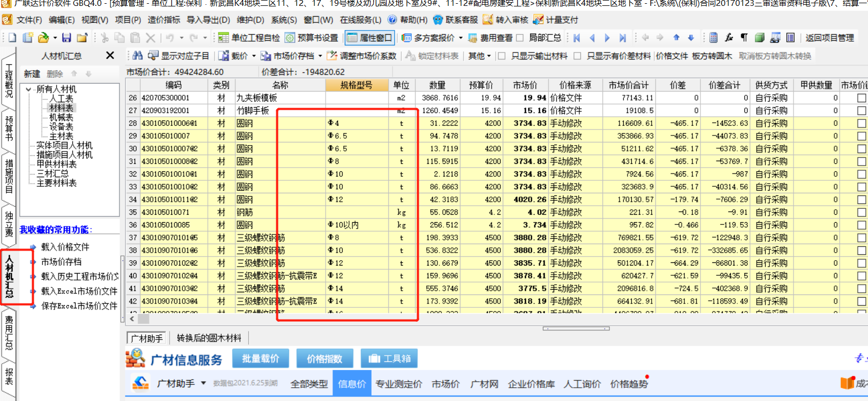Click 载入价格文件 shortcut link

tap(65, 247)
